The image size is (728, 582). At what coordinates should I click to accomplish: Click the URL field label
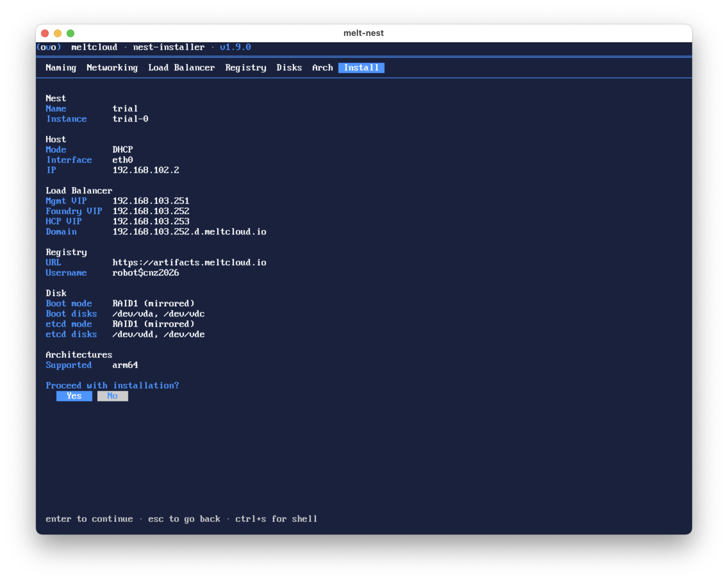pos(54,262)
